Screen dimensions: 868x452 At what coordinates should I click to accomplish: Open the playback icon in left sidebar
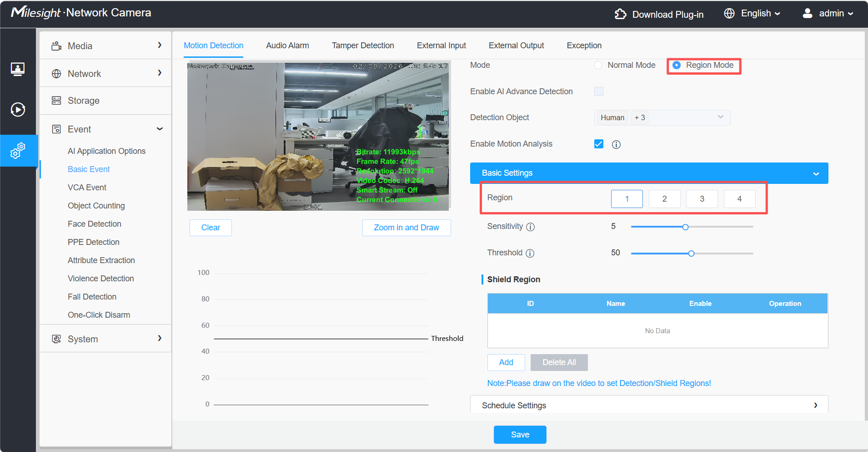(18, 110)
